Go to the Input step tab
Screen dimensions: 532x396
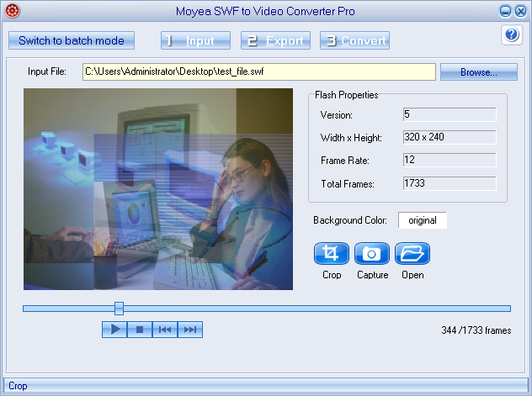click(194, 40)
